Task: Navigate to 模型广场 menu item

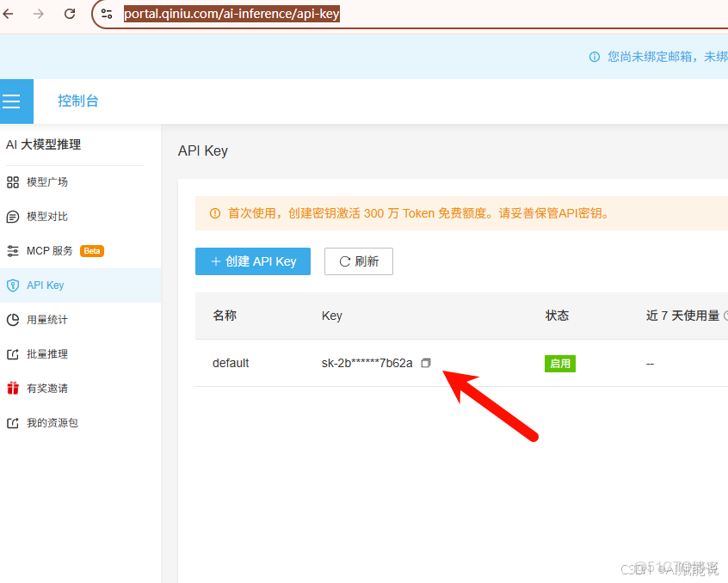Action: point(47,181)
